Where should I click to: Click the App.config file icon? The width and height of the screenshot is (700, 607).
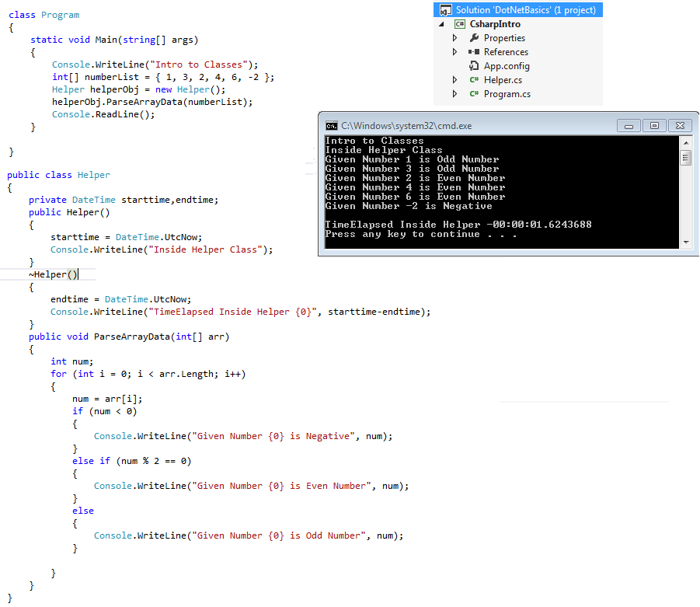click(x=474, y=66)
